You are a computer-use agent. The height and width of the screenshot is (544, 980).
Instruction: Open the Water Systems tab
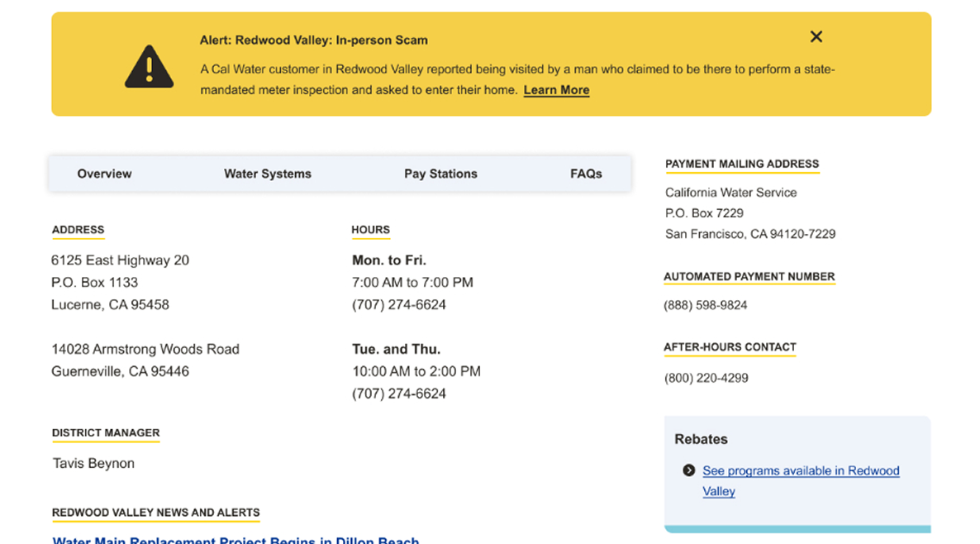pos(268,174)
